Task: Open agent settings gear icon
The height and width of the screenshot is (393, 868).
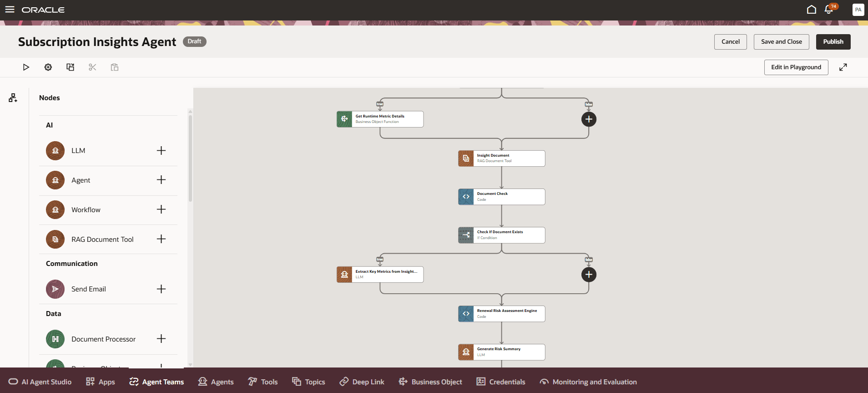Action: click(48, 67)
